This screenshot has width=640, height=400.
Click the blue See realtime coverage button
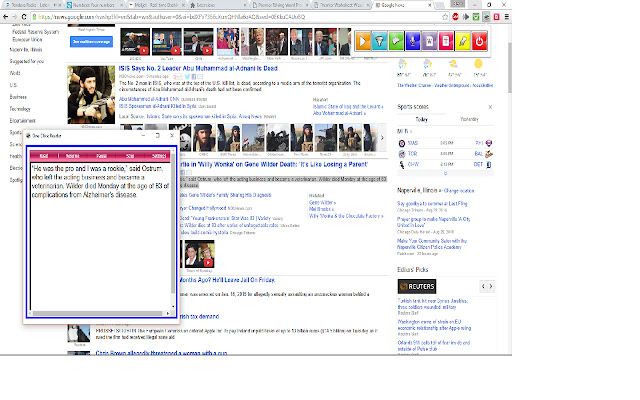click(91, 42)
